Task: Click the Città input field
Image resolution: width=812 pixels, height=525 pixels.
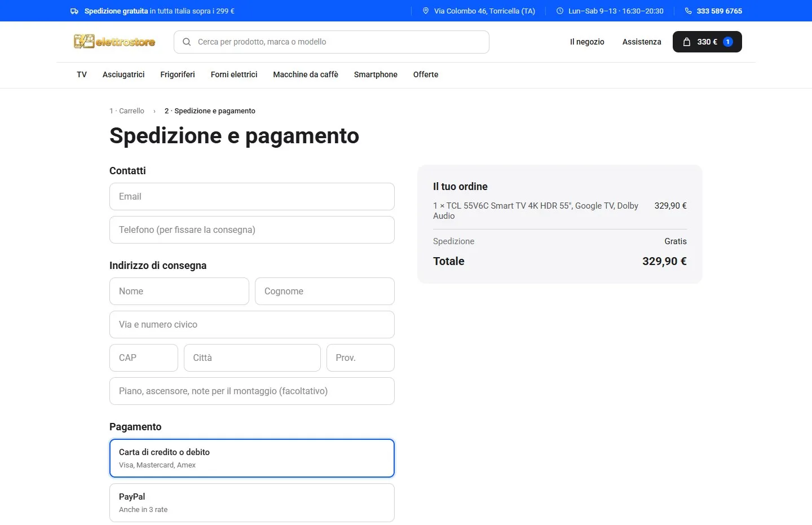Action: tap(252, 358)
